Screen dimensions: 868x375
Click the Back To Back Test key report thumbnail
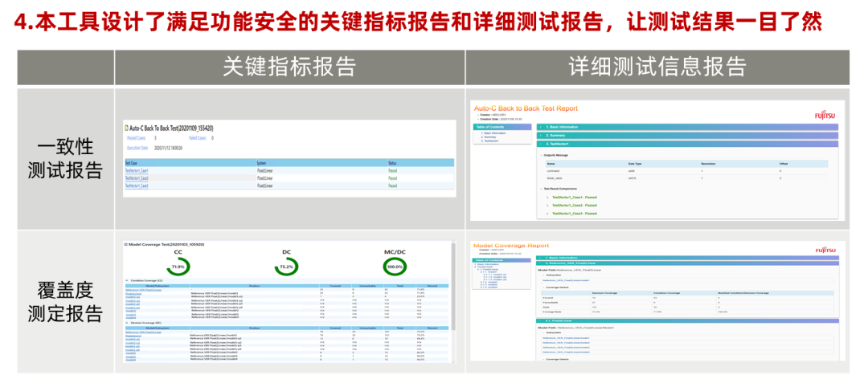[x=289, y=157]
